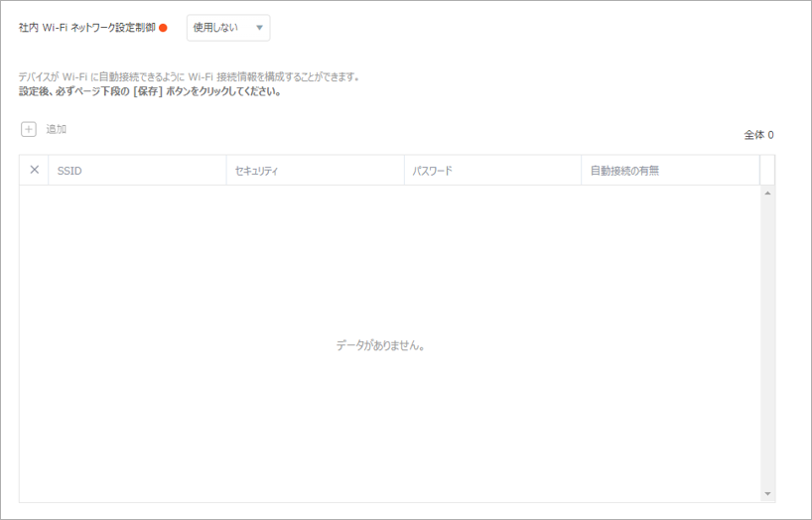This screenshot has width=812, height=520.
Task: Open the 使用しない dropdown for Wi-Fi control
Action: tap(228, 28)
